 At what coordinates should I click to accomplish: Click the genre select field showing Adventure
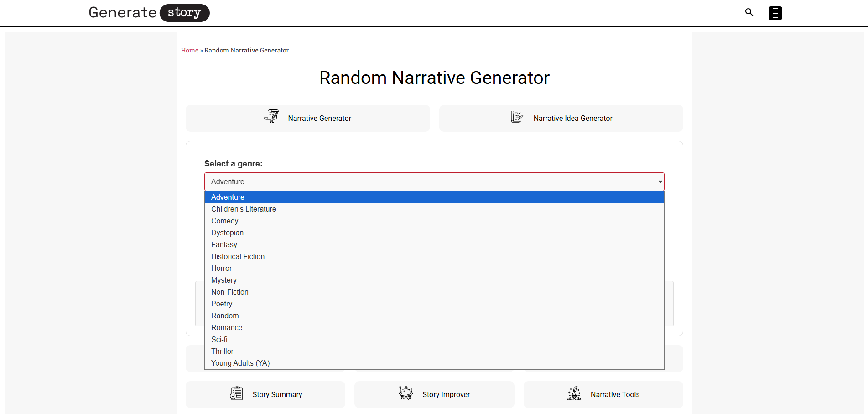tap(434, 181)
